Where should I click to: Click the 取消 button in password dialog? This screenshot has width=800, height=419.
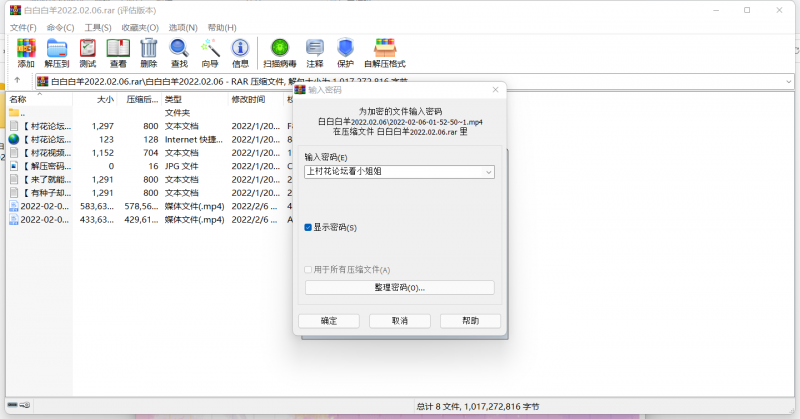click(x=399, y=321)
